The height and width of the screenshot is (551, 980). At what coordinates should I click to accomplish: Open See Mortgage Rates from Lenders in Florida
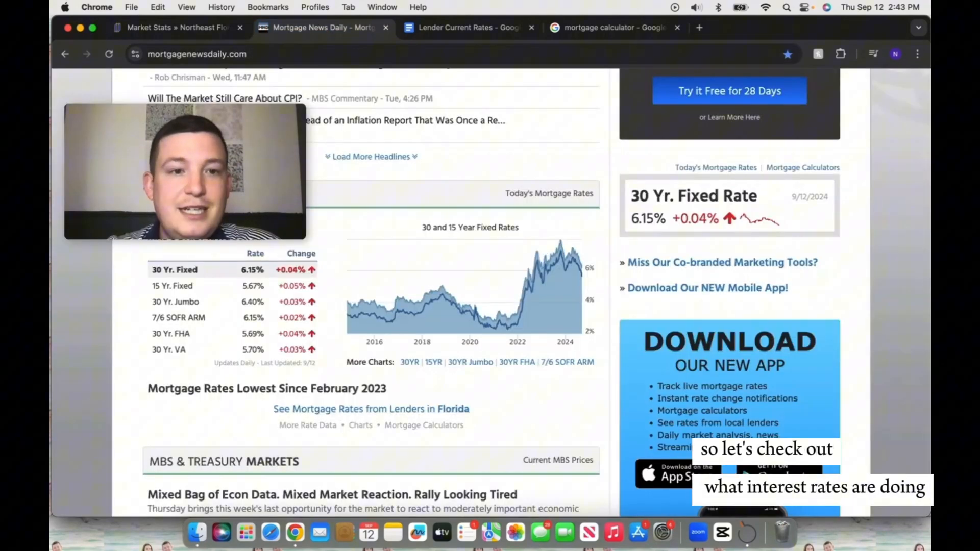pyautogui.click(x=371, y=409)
